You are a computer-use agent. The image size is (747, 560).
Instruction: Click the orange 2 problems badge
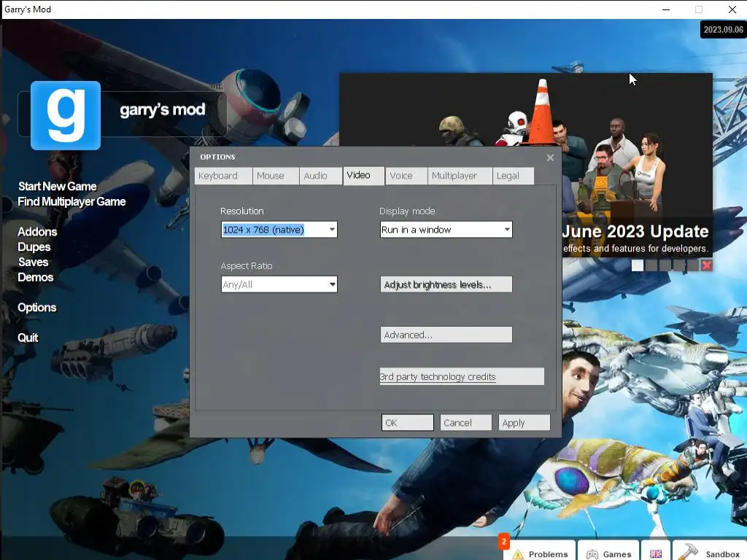pyautogui.click(x=503, y=542)
